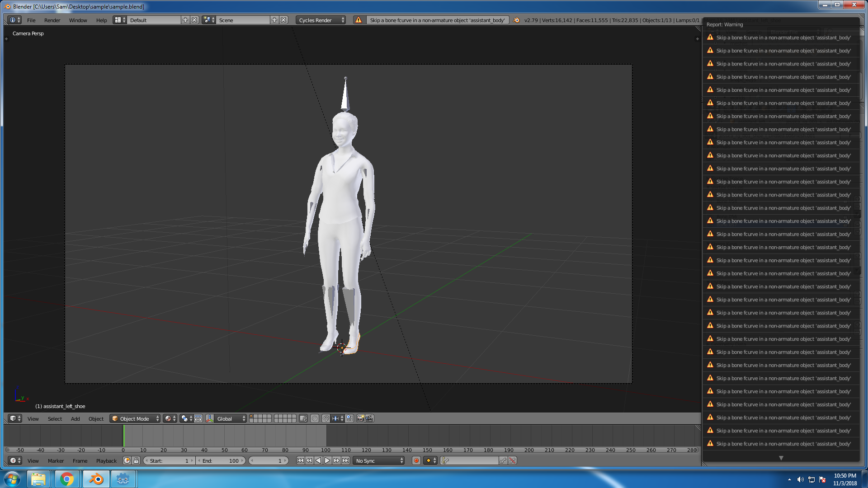
Task: Open the No Sync dropdown in timeline
Action: point(379,460)
